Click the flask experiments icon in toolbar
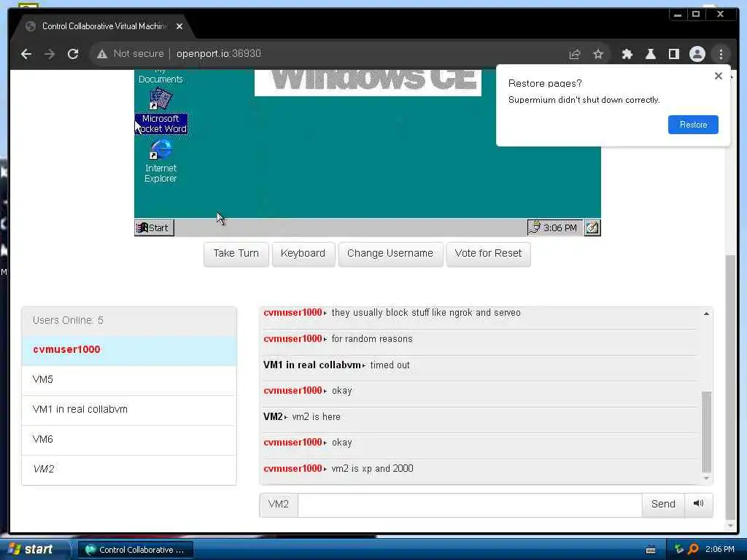747x560 pixels. click(x=650, y=54)
